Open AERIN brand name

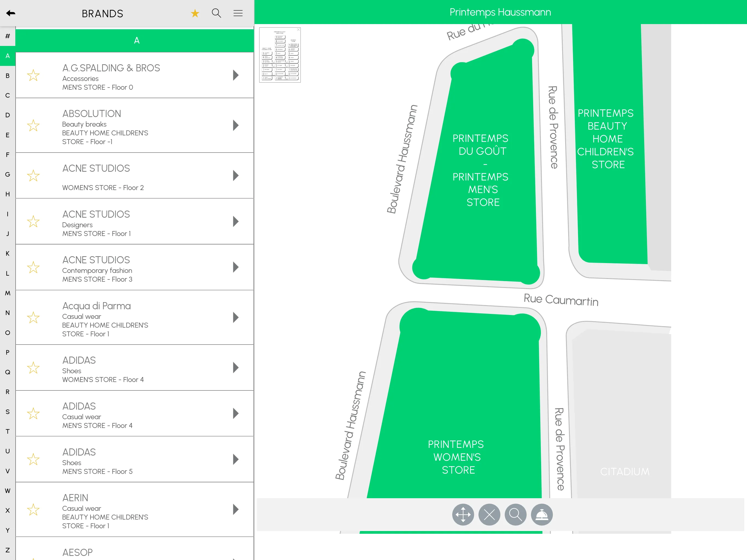pos(75,498)
